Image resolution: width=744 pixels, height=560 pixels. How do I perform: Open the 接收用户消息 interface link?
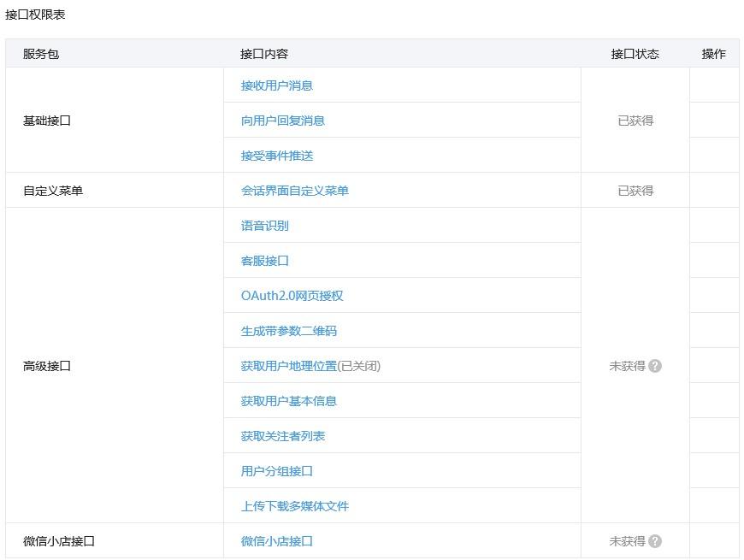(x=277, y=85)
